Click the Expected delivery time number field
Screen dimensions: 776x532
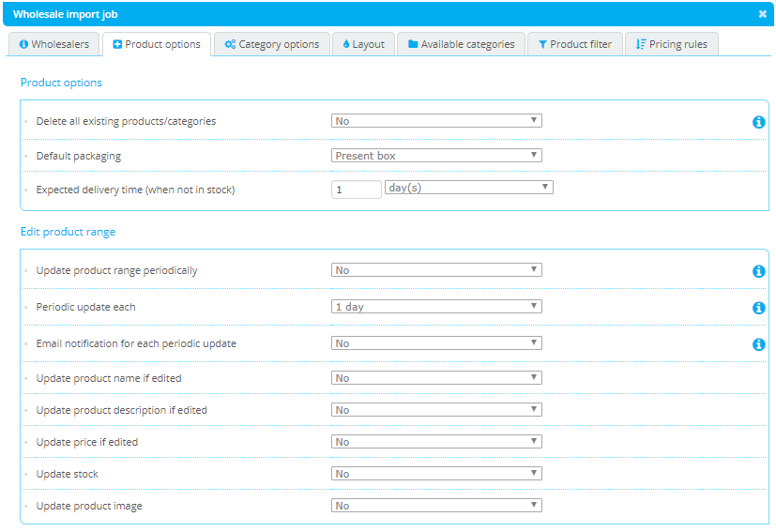356,189
